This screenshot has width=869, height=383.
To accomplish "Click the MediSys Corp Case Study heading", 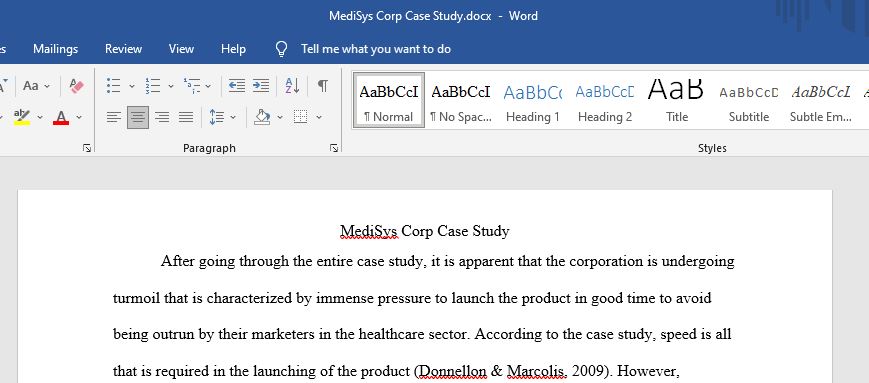I will click(425, 231).
